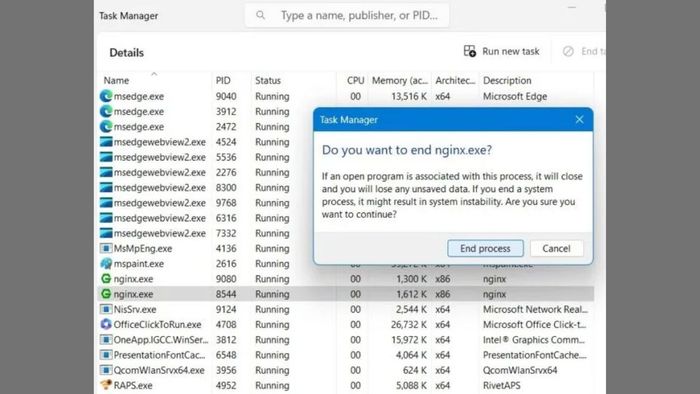Screen dimensions: 700x394
Task: Click memory value 624 K
Action: click(x=415, y=370)
